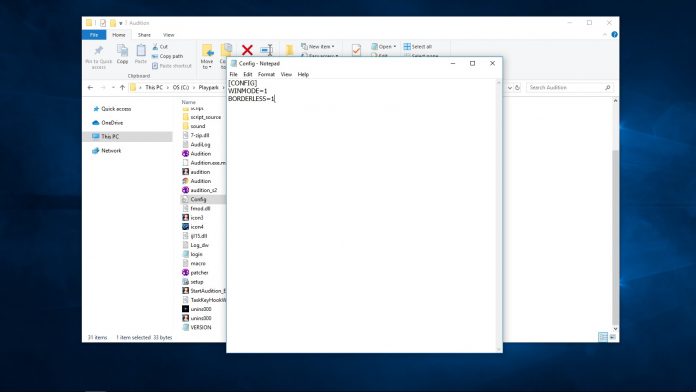The width and height of the screenshot is (696, 392).
Task: Select the setup installer icon
Action: pyautogui.click(x=186, y=281)
